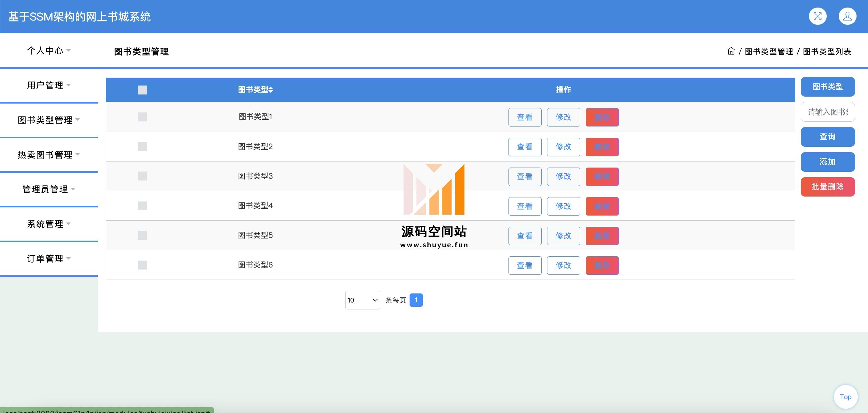The image size is (868, 413).
Task: View details of 图书类型1 with 查看
Action: pyautogui.click(x=525, y=117)
